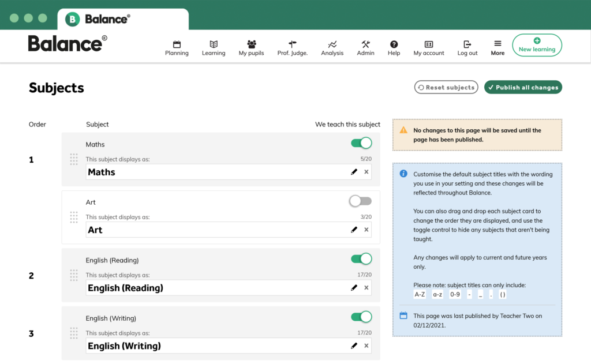This screenshot has width=591, height=364.
Task: Open the Admin tools icon
Action: (x=365, y=44)
